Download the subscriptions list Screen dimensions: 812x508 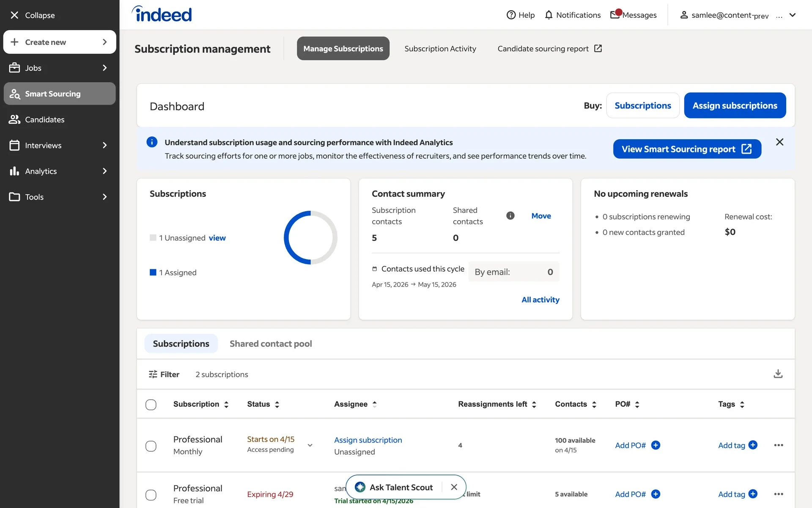pyautogui.click(x=778, y=374)
